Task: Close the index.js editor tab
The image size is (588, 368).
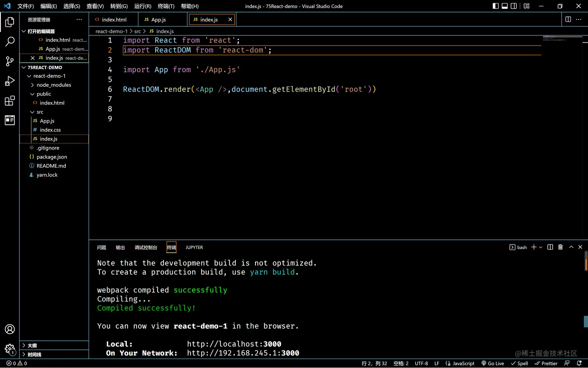Action: click(x=230, y=19)
